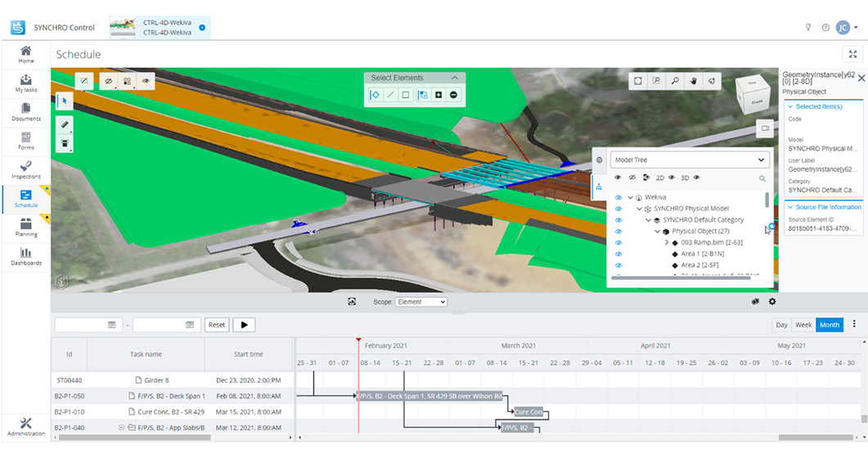The width and height of the screenshot is (868, 458).
Task: Pick individual elements selection mode
Action: (x=376, y=95)
